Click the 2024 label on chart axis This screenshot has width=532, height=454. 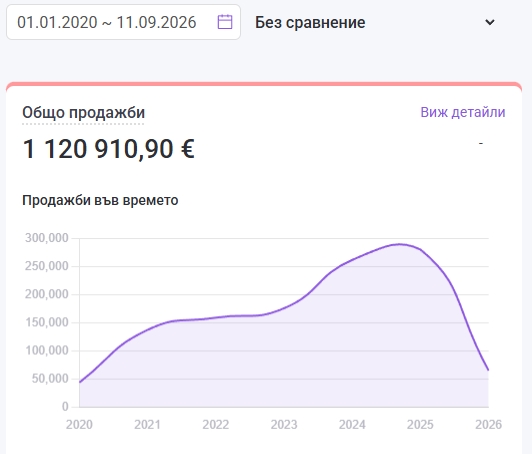point(352,424)
